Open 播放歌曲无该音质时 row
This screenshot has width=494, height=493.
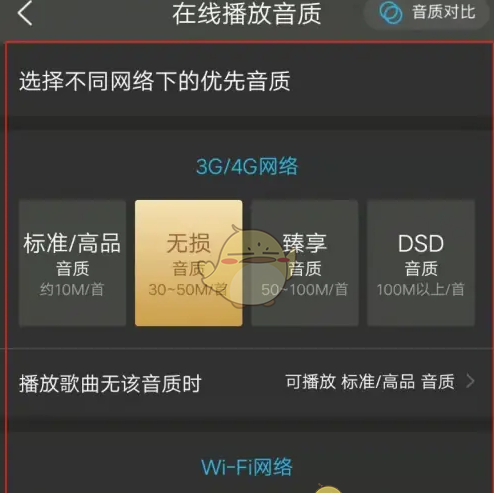(x=247, y=382)
